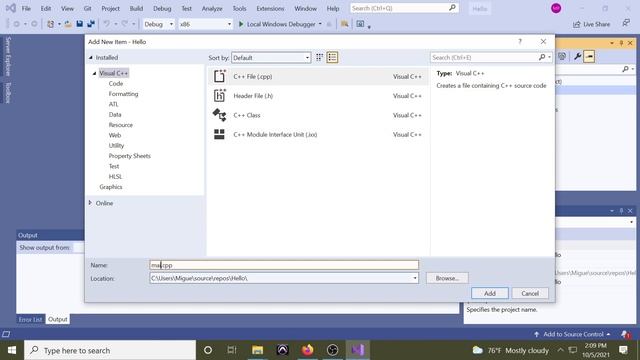Switch to the Error List tab
The image size is (640, 360).
click(x=30, y=319)
